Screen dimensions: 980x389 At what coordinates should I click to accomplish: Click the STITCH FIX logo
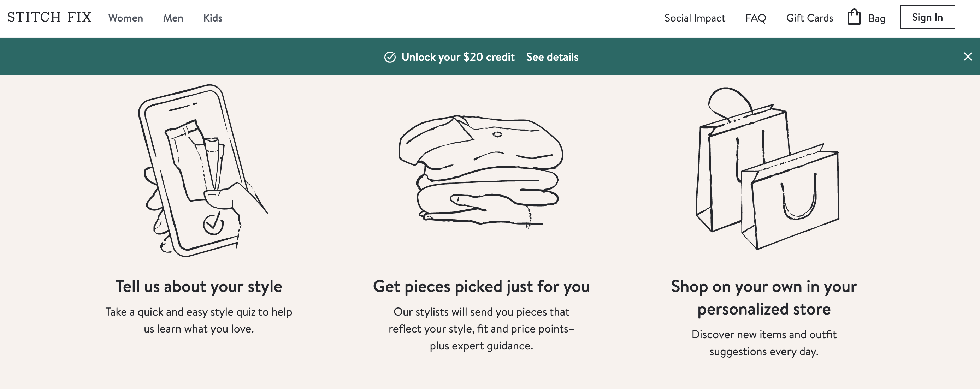[x=48, y=17]
